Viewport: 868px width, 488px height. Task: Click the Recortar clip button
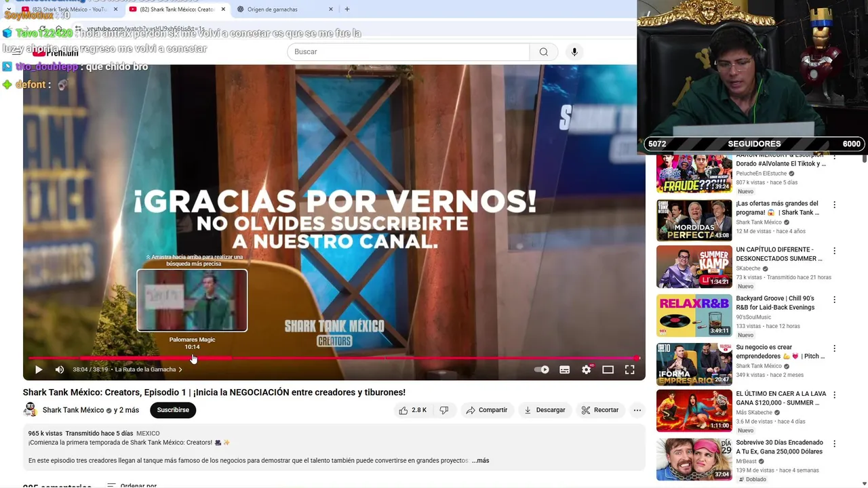coord(600,410)
